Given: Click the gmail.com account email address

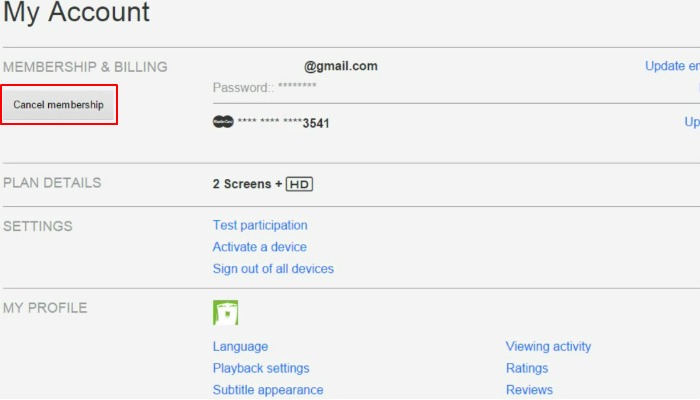Looking at the screenshot, I should tap(341, 66).
